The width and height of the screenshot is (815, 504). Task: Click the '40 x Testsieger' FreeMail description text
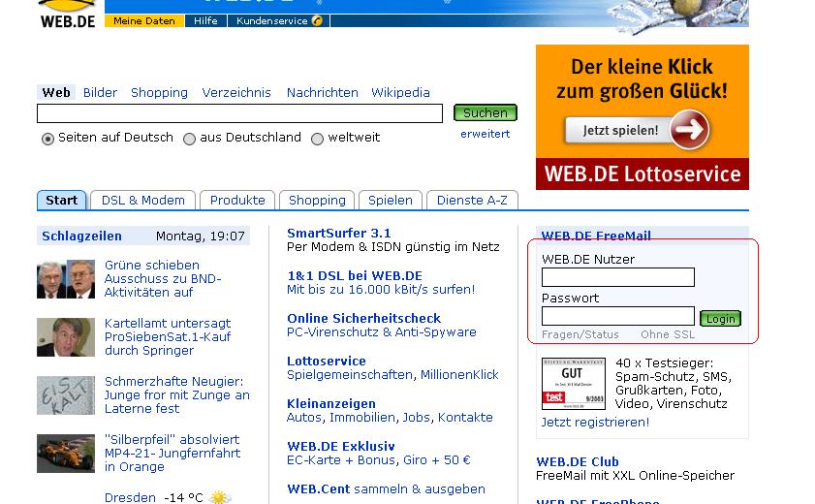click(674, 384)
